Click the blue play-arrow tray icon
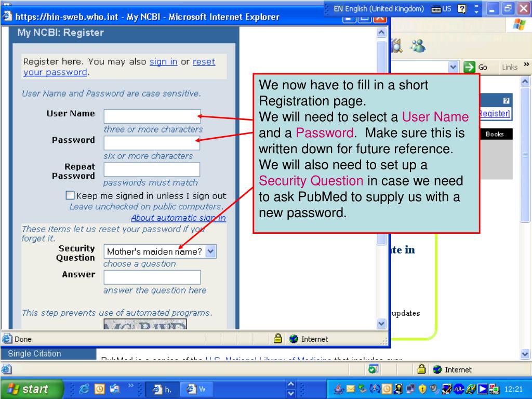Image resolution: width=532 pixels, height=399 pixels. coord(482,389)
